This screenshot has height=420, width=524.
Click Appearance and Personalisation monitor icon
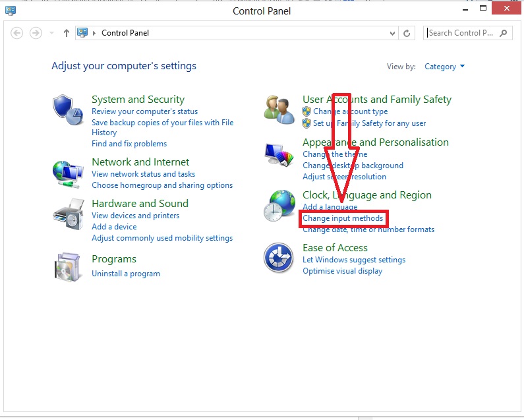tap(279, 155)
